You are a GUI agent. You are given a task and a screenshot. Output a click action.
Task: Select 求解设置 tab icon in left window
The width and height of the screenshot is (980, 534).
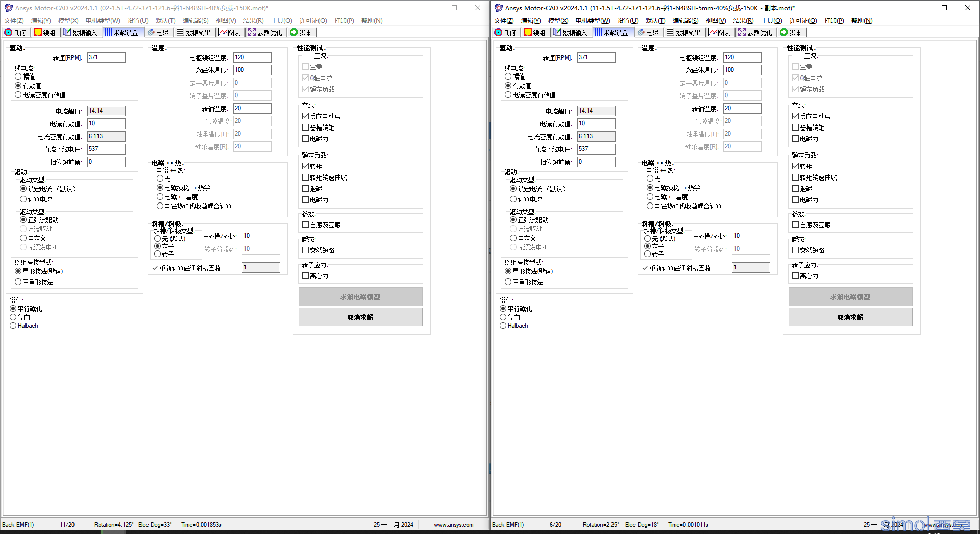108,32
